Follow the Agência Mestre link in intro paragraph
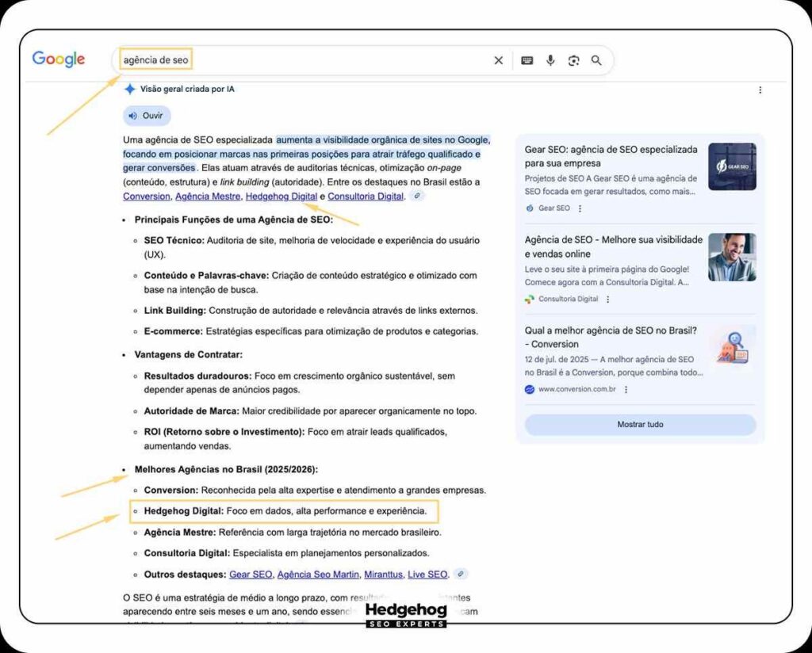 208,197
